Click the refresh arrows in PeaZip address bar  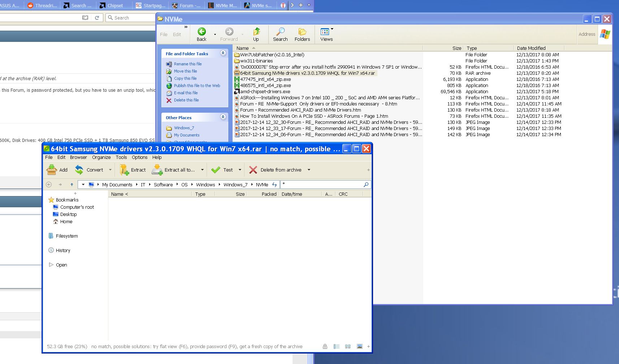click(x=274, y=185)
